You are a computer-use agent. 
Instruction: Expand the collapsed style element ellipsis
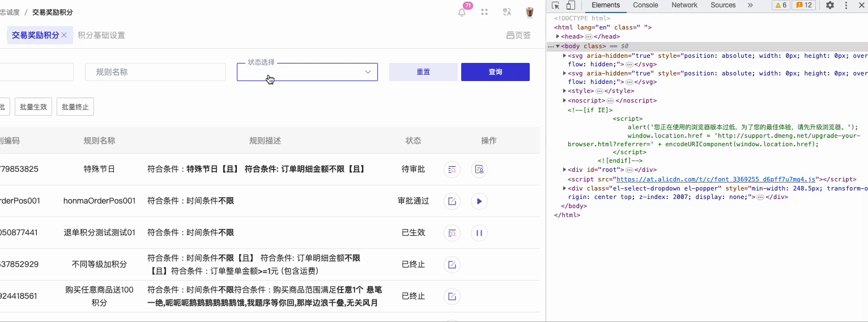coord(599,91)
